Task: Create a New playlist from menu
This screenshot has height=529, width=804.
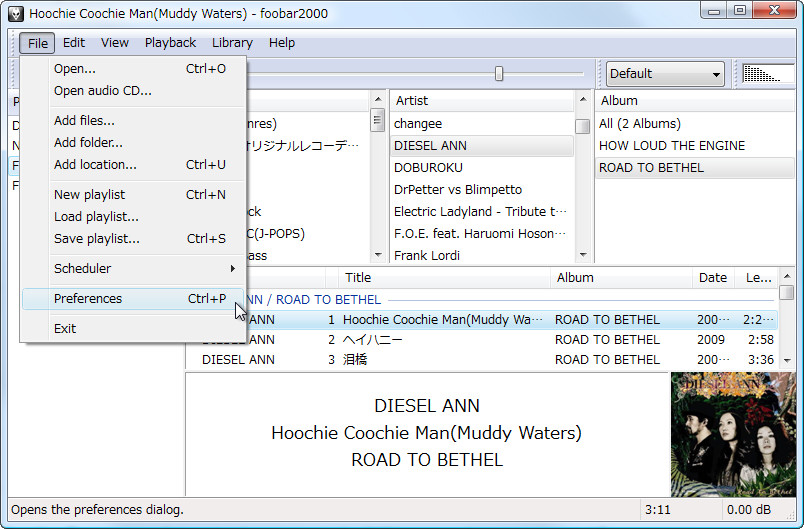Action: [x=133, y=195]
